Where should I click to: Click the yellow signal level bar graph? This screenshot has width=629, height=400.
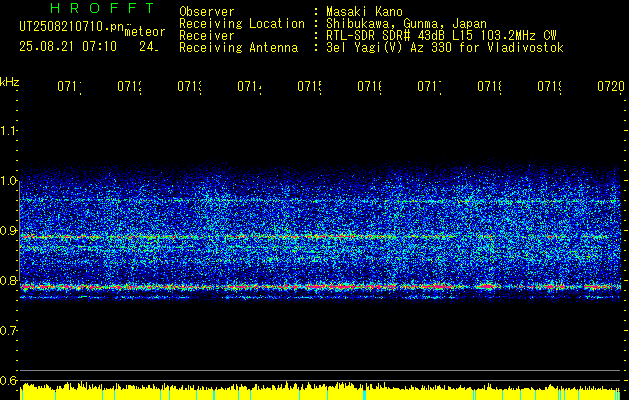click(321, 392)
